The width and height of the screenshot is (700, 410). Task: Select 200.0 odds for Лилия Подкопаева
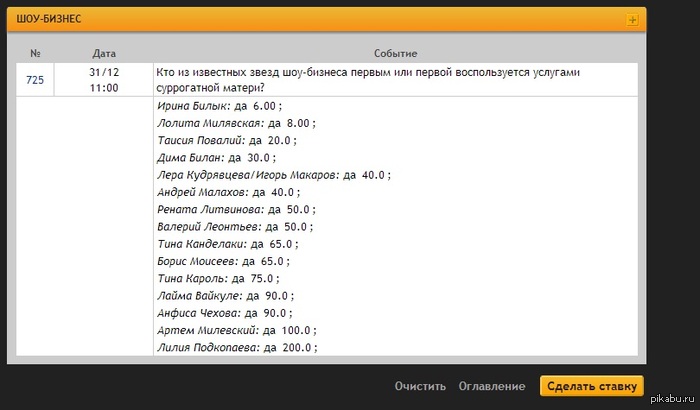(x=296, y=347)
